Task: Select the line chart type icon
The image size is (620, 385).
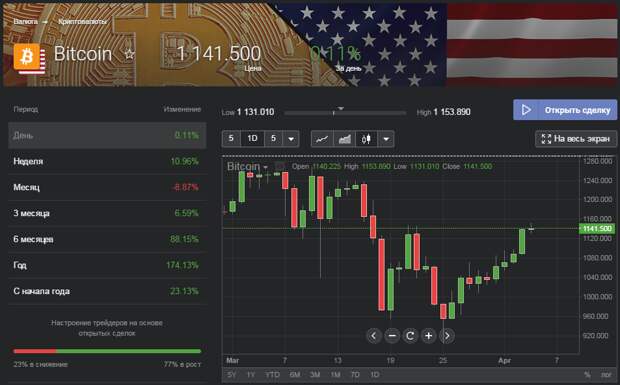Action: (322, 139)
